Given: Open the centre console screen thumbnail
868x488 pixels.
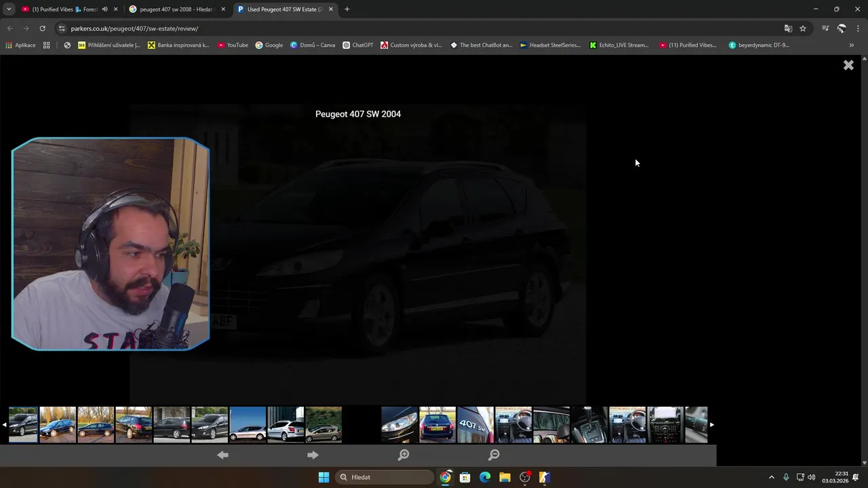Looking at the screenshot, I should (665, 424).
